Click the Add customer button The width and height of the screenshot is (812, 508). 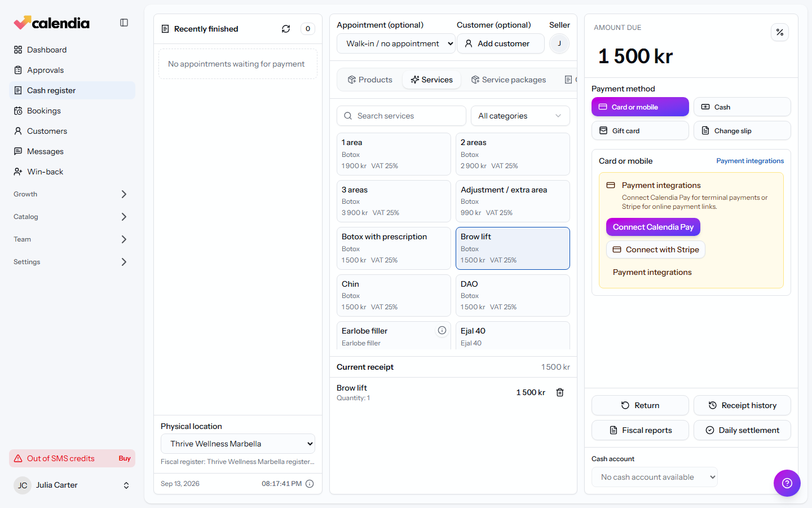[x=501, y=43]
